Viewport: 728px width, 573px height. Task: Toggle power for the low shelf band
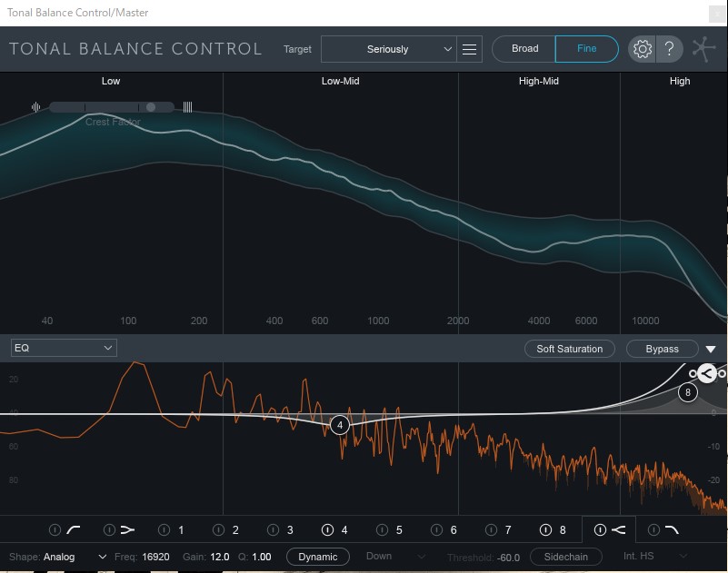click(109, 529)
